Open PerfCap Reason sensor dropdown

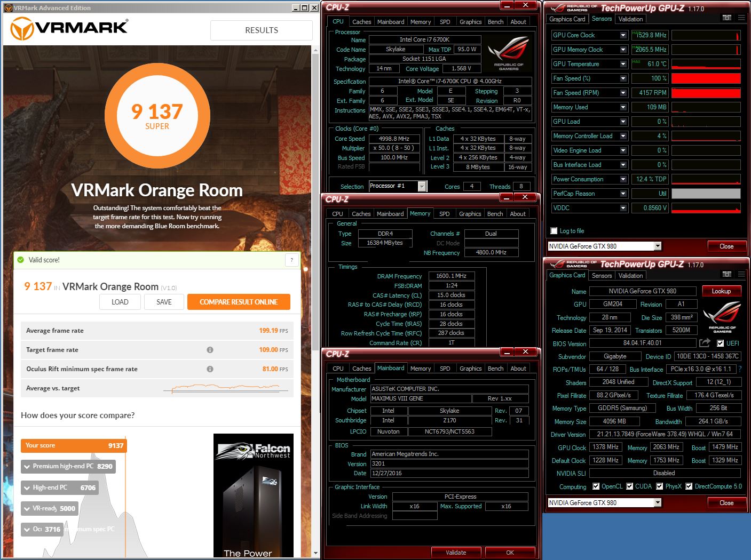(x=623, y=194)
